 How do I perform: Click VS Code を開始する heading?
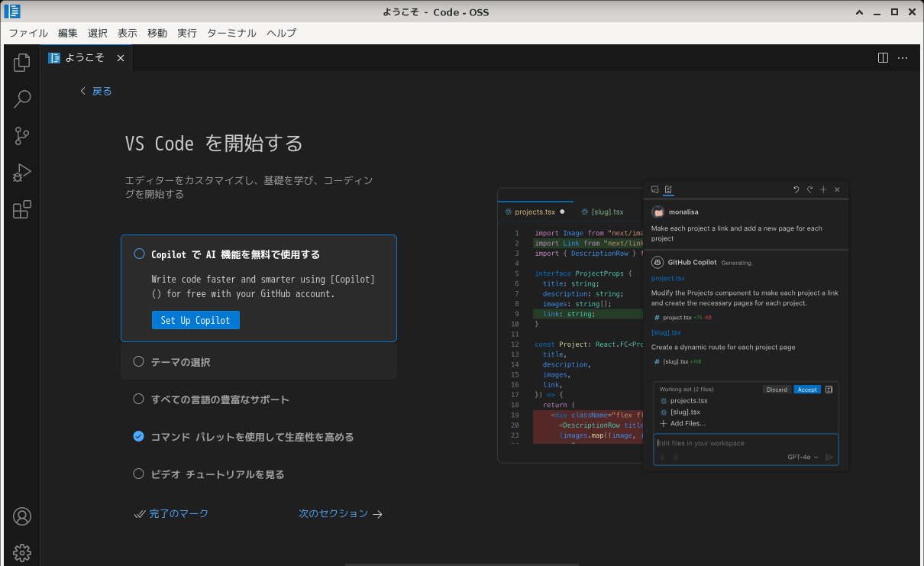pos(214,144)
